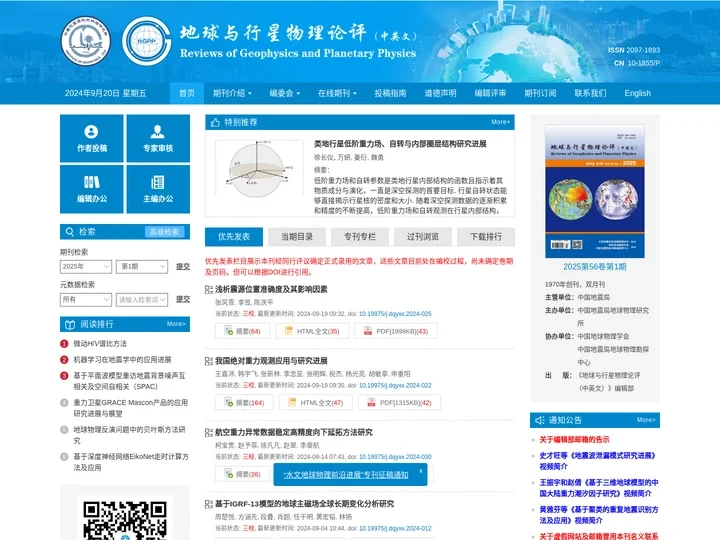Select the 专刊专栏 tab

pos(360,237)
